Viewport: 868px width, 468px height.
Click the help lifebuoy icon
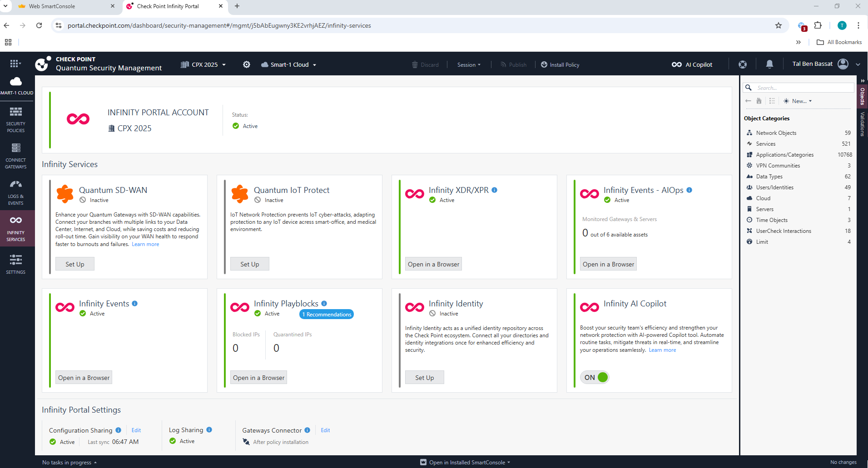(743, 64)
